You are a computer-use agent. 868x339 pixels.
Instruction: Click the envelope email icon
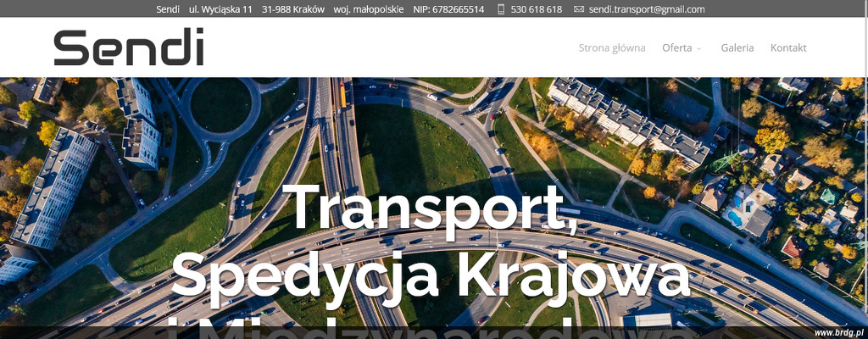click(x=579, y=9)
